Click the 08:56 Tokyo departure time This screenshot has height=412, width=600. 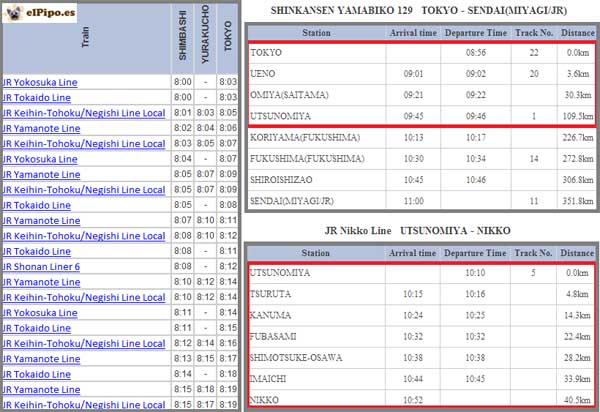tap(476, 52)
